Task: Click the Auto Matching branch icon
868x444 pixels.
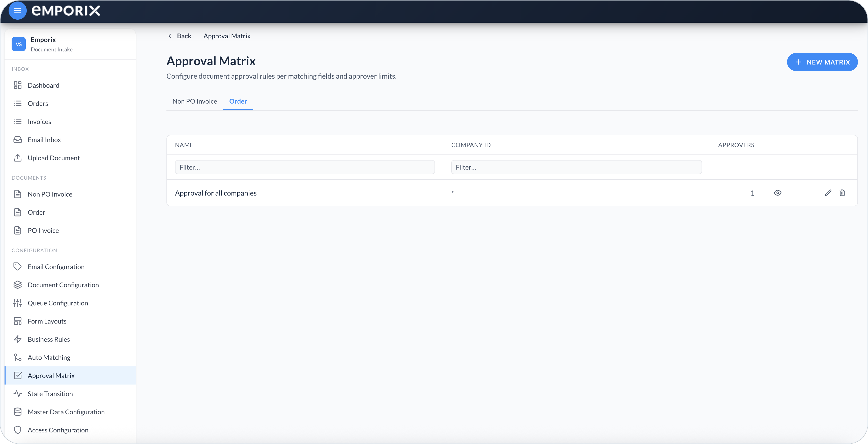Action: (x=17, y=358)
